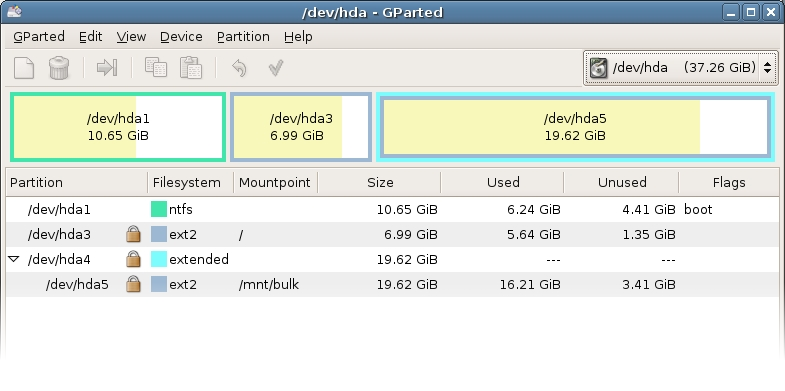Sort by the Unused column header

point(621,183)
